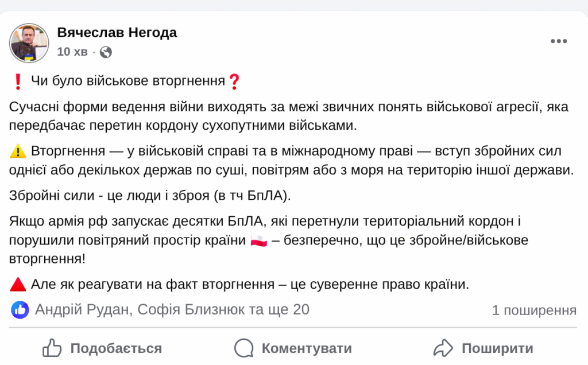Open Андрій Рудан in the reactions list

coord(82,310)
